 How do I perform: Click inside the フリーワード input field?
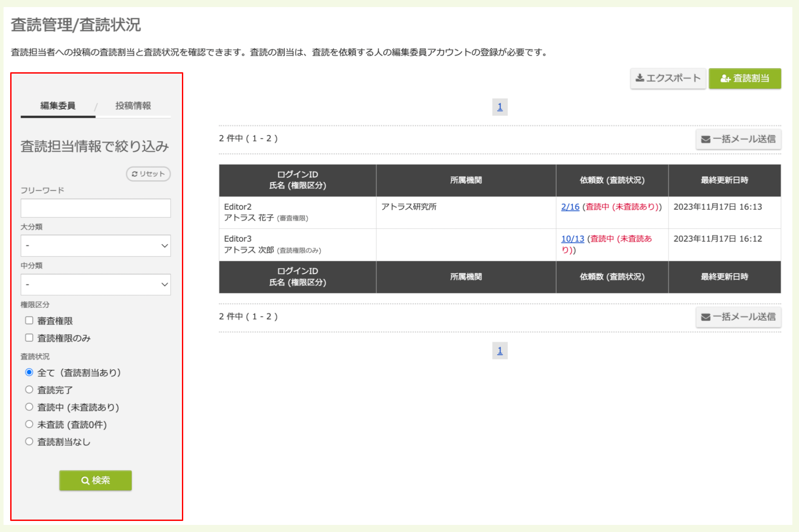pos(95,207)
